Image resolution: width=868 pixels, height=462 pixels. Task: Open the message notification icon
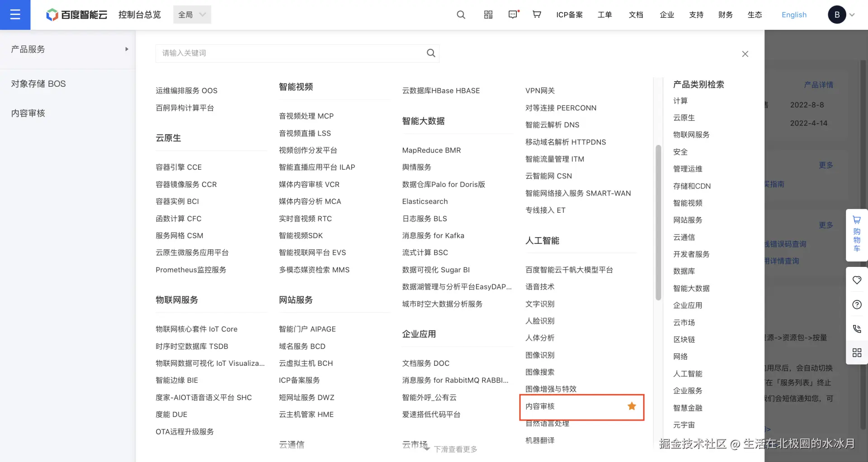click(513, 14)
